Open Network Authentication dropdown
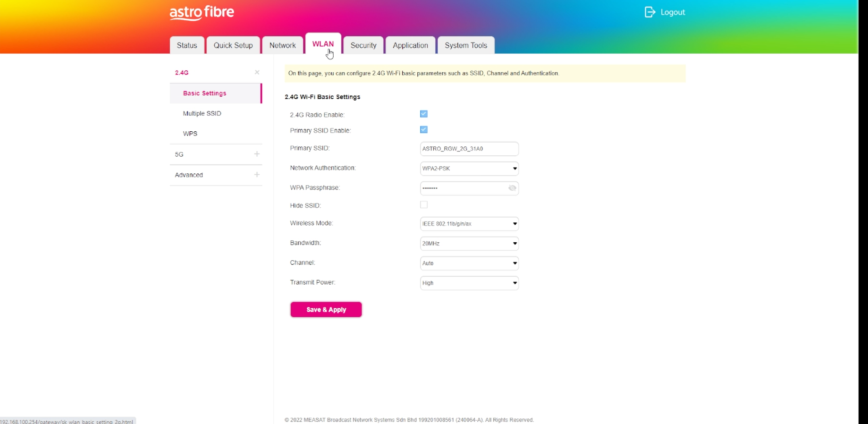The image size is (868, 424). pyautogui.click(x=469, y=169)
